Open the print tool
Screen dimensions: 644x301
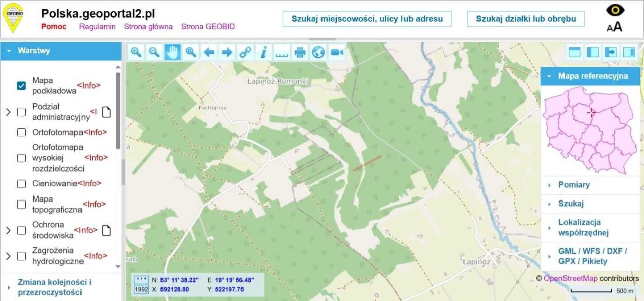point(299,52)
